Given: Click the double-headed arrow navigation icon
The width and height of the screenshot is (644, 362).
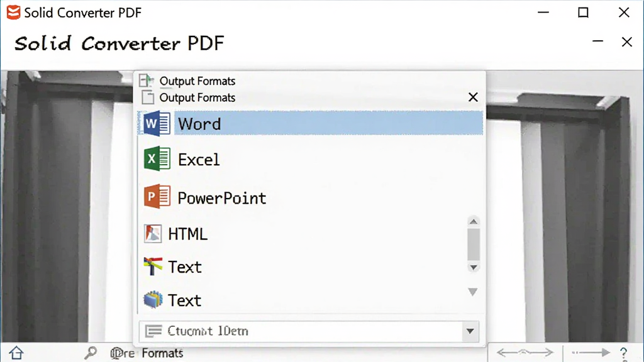Looking at the screenshot, I should pos(525,352).
